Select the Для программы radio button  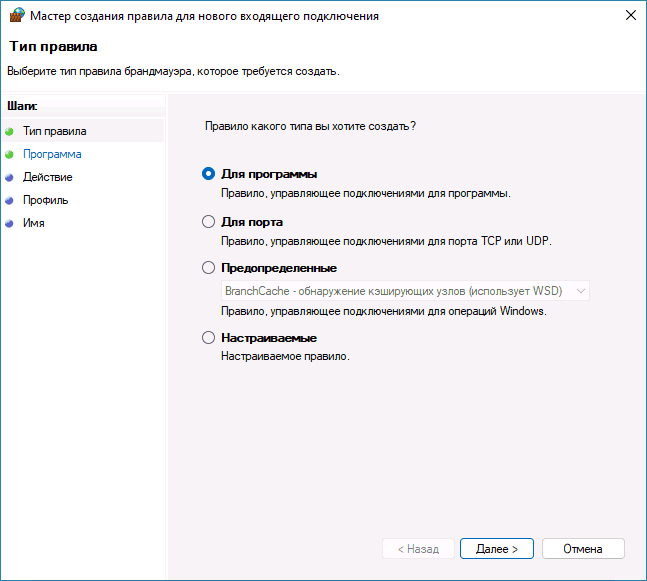209,173
